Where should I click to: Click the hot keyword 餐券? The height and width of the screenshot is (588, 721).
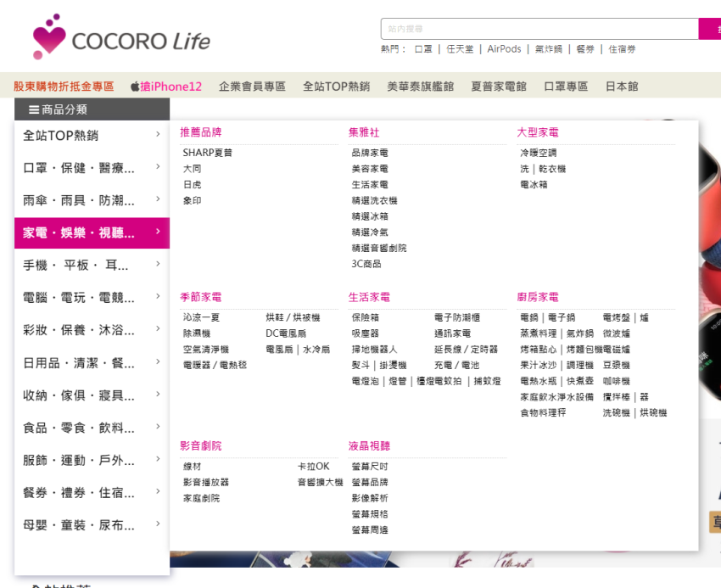click(x=585, y=49)
